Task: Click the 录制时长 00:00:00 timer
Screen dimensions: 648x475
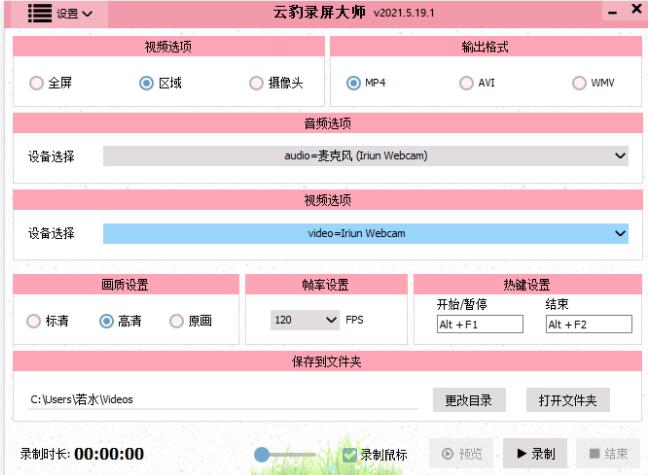Action: click(x=82, y=454)
